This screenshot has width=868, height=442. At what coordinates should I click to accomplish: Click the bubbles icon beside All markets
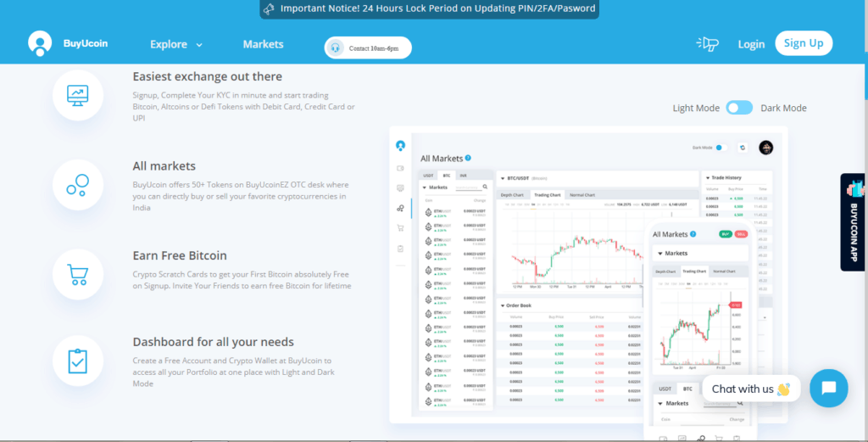(77, 185)
